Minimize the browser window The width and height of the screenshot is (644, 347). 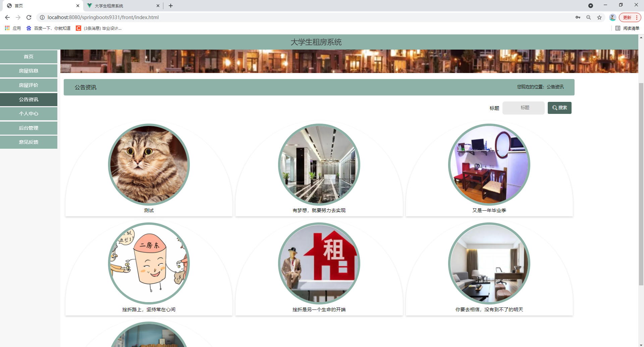pyautogui.click(x=605, y=5)
